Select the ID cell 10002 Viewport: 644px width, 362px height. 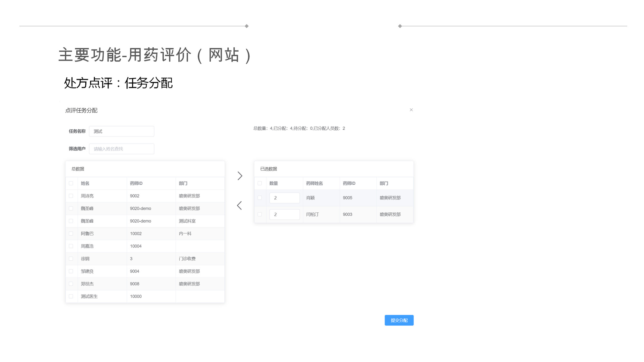(x=136, y=234)
